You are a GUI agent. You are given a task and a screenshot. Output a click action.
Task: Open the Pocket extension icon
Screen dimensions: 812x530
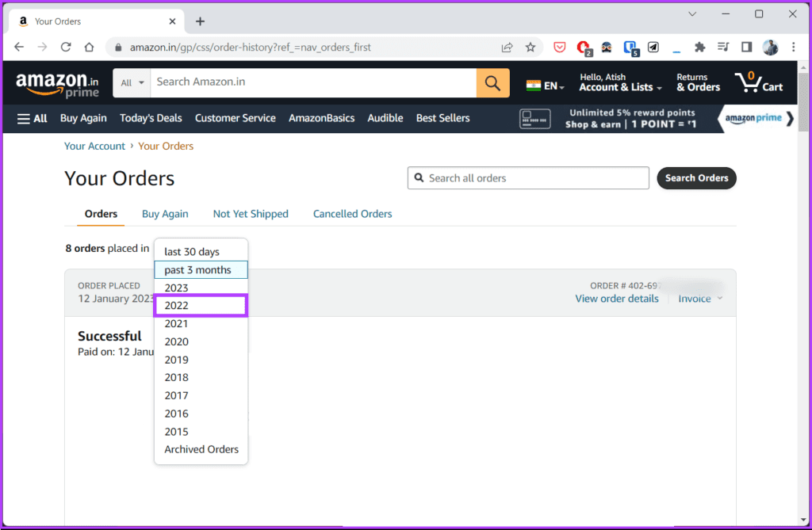click(560, 47)
